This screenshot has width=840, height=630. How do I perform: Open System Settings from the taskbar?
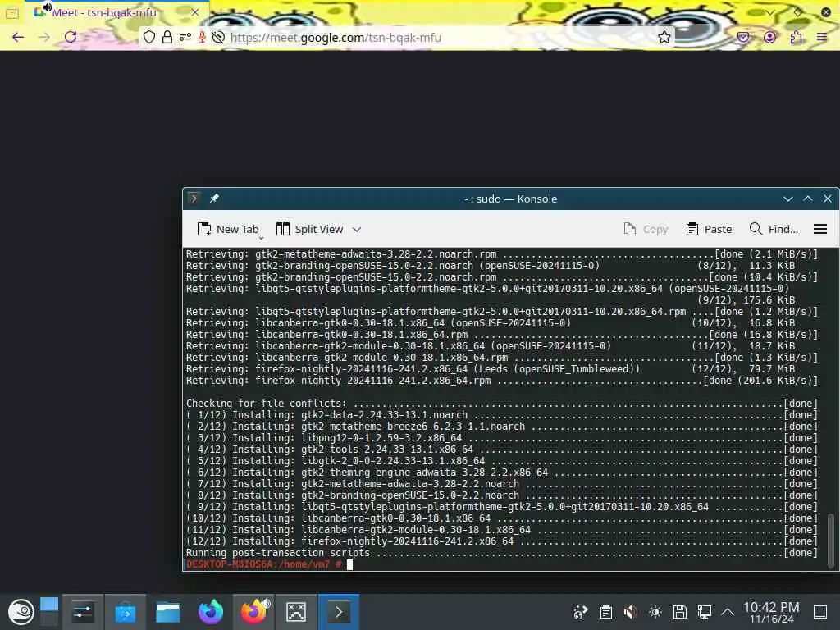[x=83, y=612]
